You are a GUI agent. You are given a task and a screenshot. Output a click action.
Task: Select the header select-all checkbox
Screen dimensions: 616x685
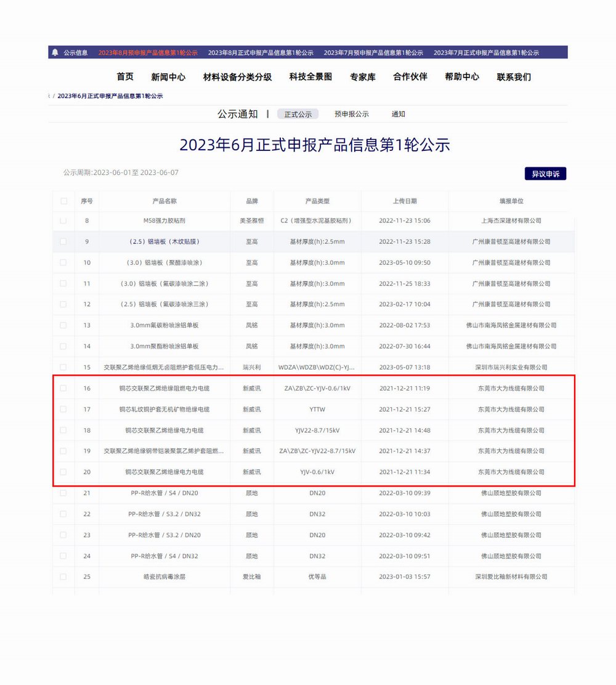pos(63,201)
